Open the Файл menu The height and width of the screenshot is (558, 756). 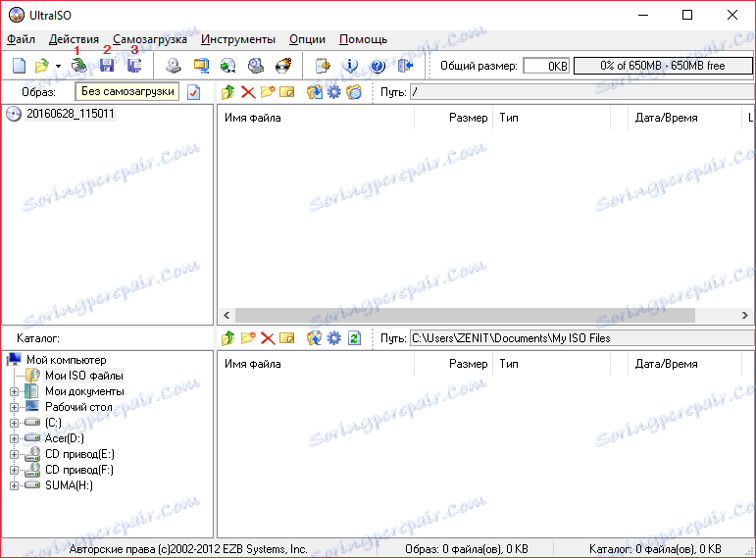[21, 39]
